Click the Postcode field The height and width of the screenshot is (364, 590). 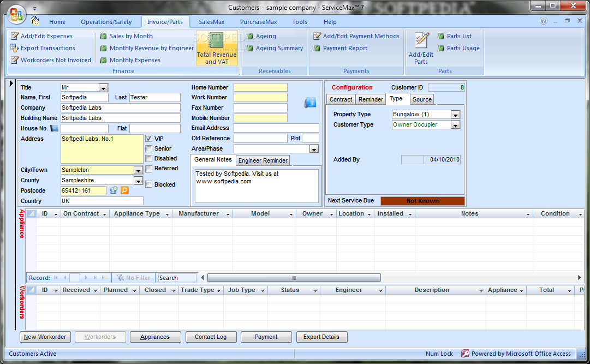[84, 190]
